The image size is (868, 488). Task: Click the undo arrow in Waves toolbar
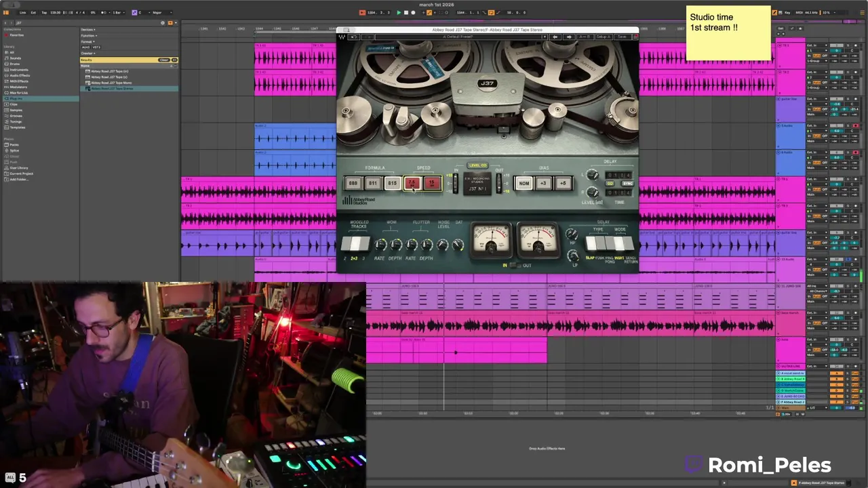(353, 37)
